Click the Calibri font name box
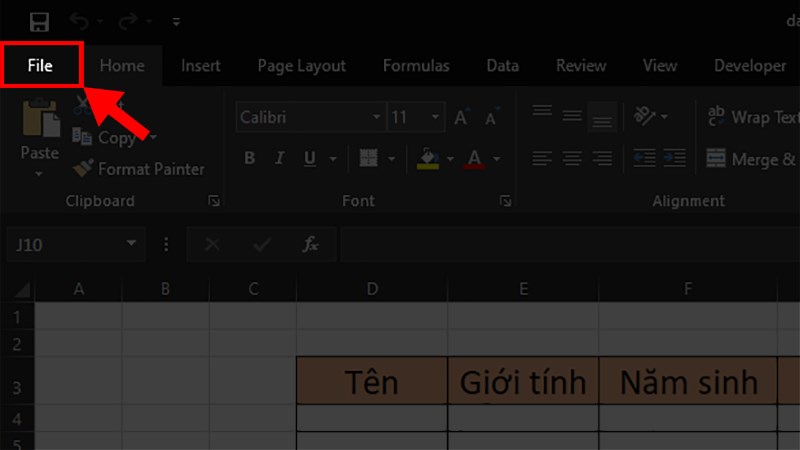The image size is (800, 450). (x=303, y=117)
